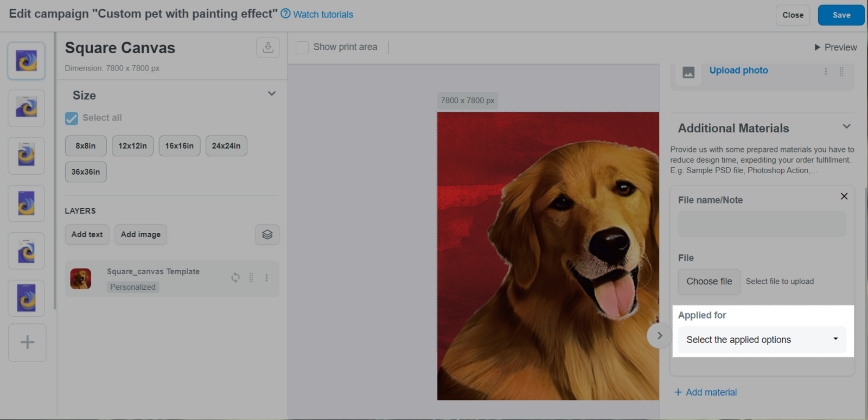This screenshot has height=420, width=868.
Task: Click the File name/Note input field
Action: pos(762,224)
